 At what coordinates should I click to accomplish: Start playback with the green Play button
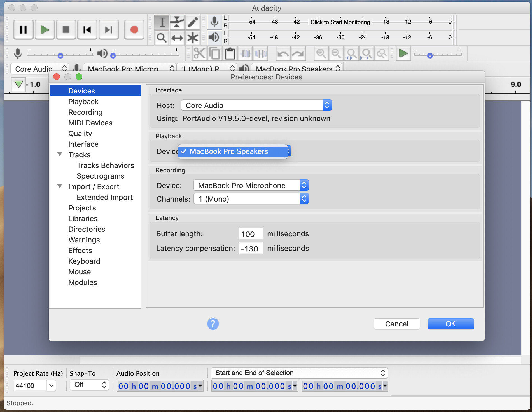[45, 30]
